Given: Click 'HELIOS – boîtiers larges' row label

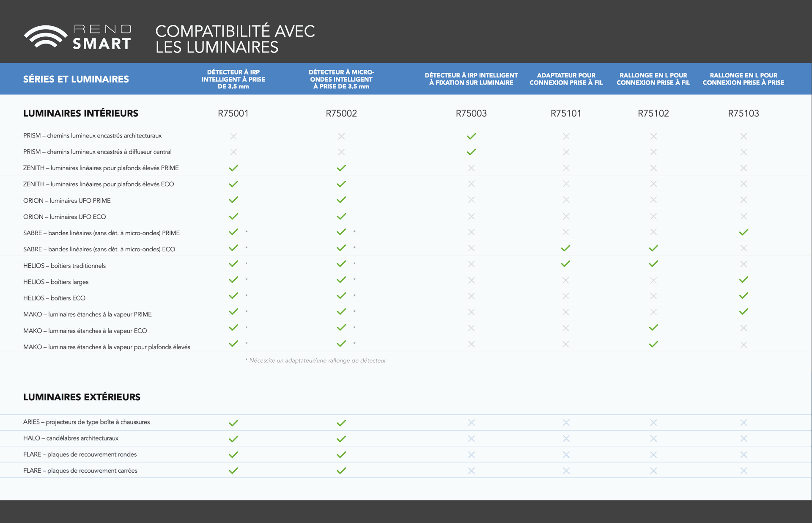Looking at the screenshot, I should (56, 282).
